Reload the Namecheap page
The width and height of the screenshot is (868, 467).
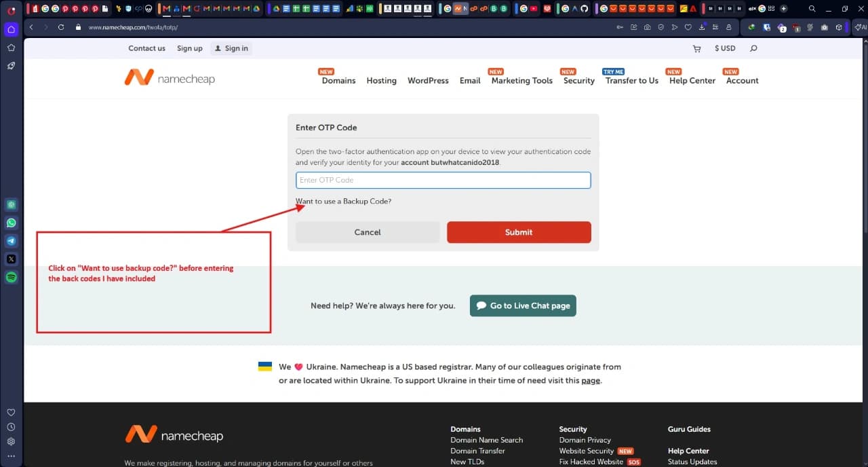[61, 27]
